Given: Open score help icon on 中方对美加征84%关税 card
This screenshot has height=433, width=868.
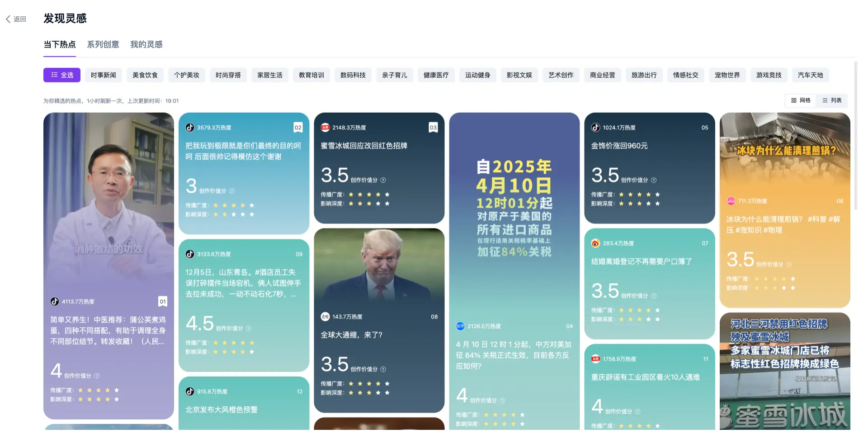Looking at the screenshot, I should click(502, 400).
